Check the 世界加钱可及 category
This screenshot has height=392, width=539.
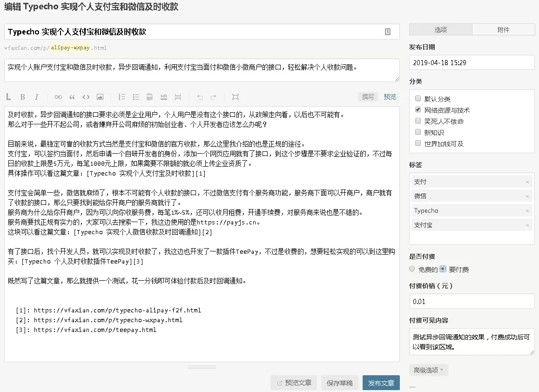click(x=418, y=143)
